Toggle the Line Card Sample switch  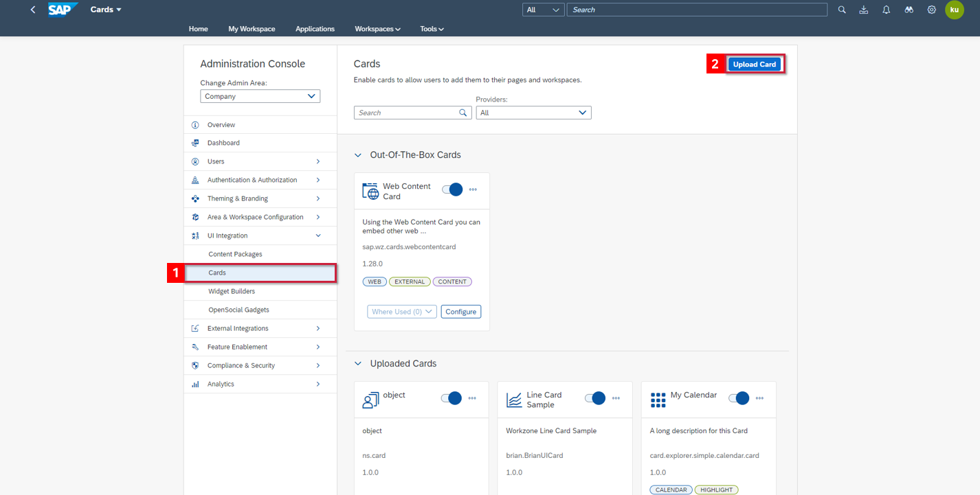click(595, 398)
